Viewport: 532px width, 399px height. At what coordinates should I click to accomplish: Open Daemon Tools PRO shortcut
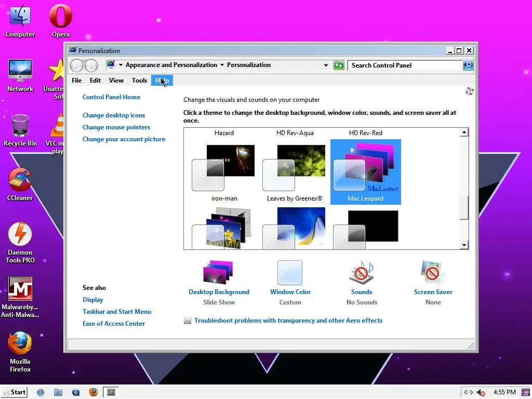20,243
